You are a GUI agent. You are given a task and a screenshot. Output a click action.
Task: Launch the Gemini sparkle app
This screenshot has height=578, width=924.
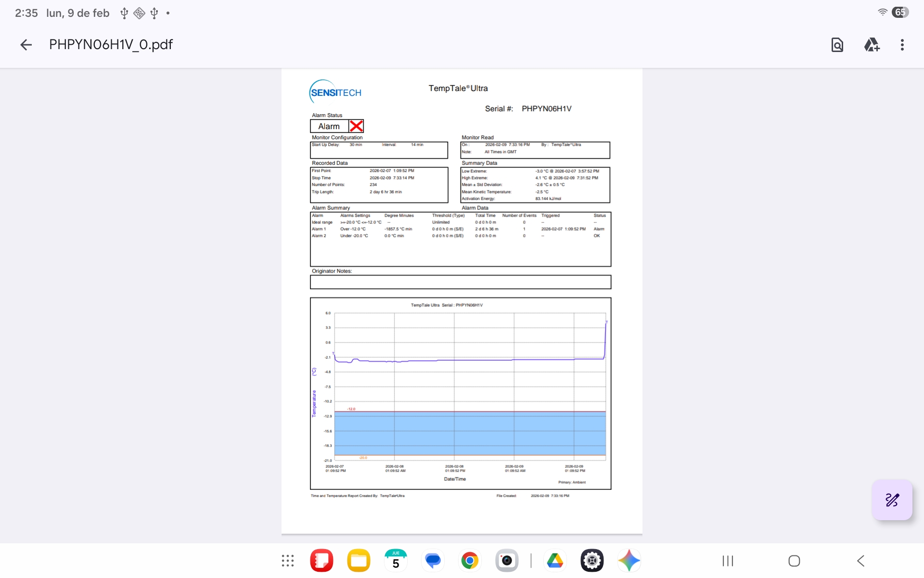[629, 561]
